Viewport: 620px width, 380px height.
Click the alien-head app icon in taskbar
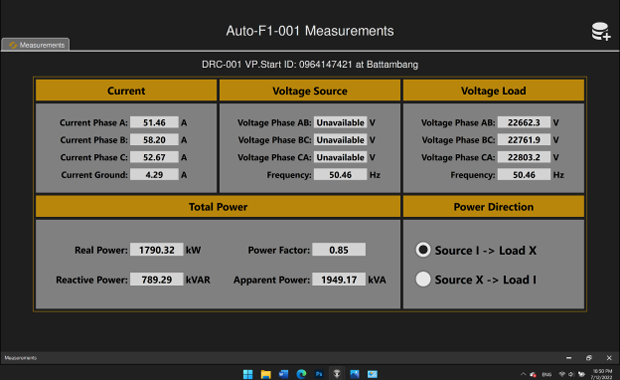(x=337, y=374)
